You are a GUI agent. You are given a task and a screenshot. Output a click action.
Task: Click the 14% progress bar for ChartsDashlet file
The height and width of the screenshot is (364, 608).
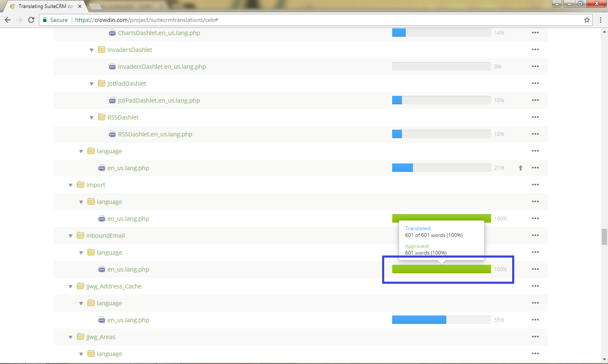tap(442, 33)
